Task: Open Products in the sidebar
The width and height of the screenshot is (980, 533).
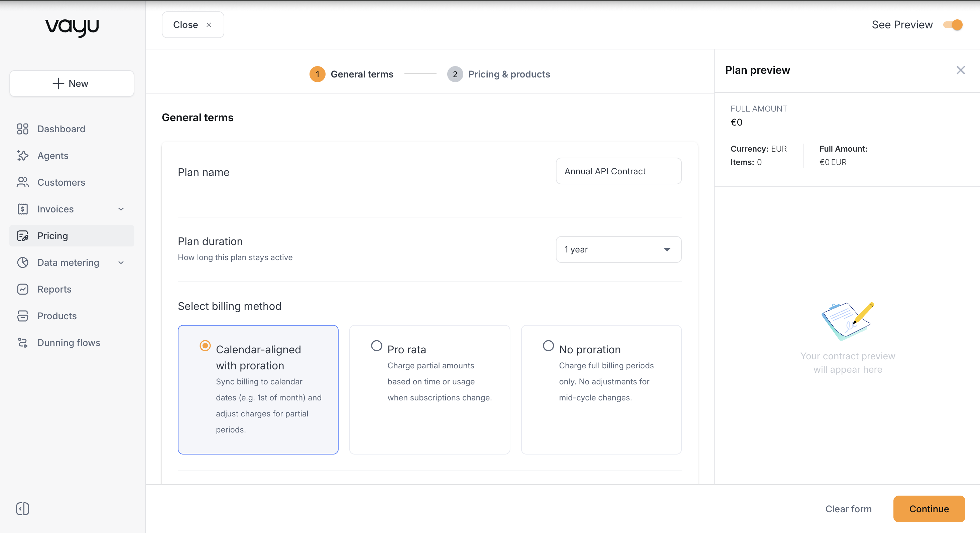Action: (x=72, y=316)
